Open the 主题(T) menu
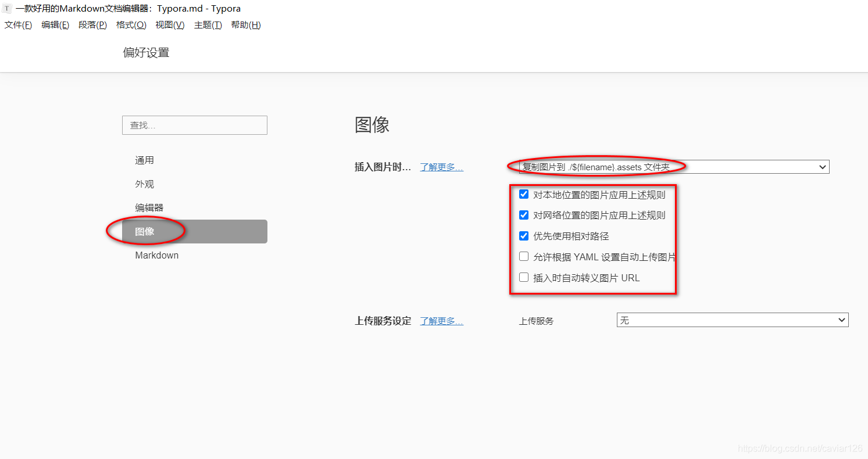 click(208, 25)
